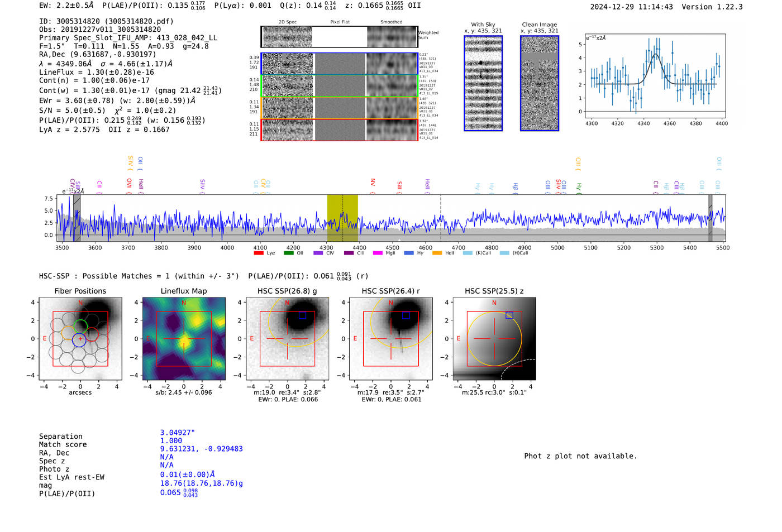Click the LineFlux = 1.30(±0.28)e-16 value
The image size is (782, 532).
coord(97,72)
